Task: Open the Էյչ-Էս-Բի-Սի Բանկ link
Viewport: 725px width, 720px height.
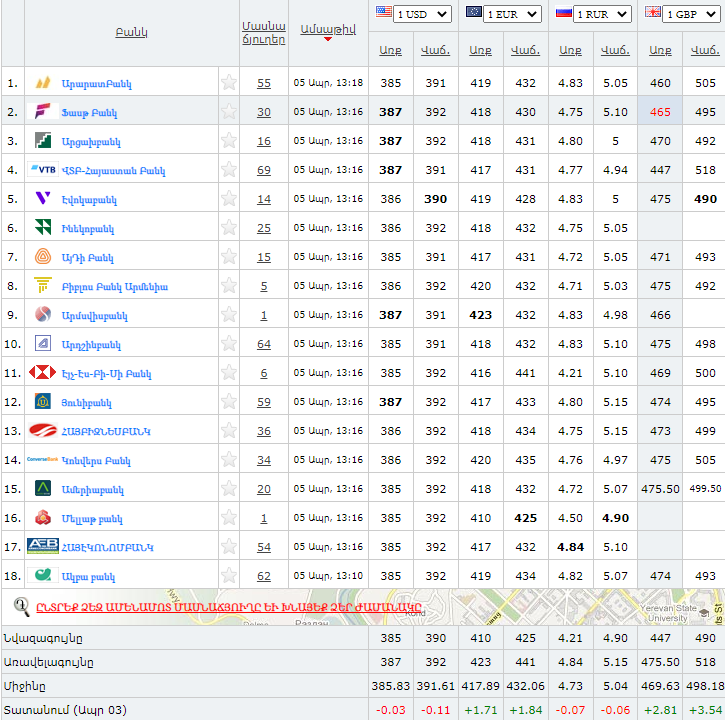Action: coord(106,374)
